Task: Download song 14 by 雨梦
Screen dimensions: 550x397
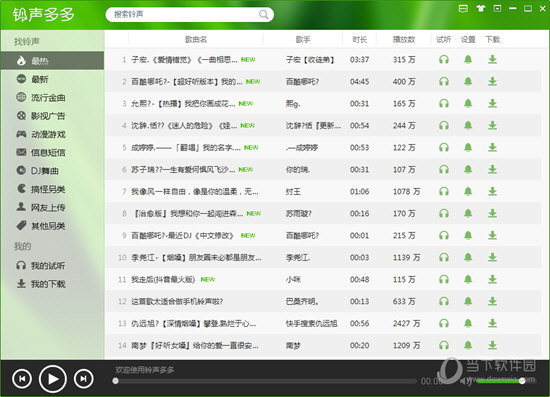Action: tap(492, 345)
